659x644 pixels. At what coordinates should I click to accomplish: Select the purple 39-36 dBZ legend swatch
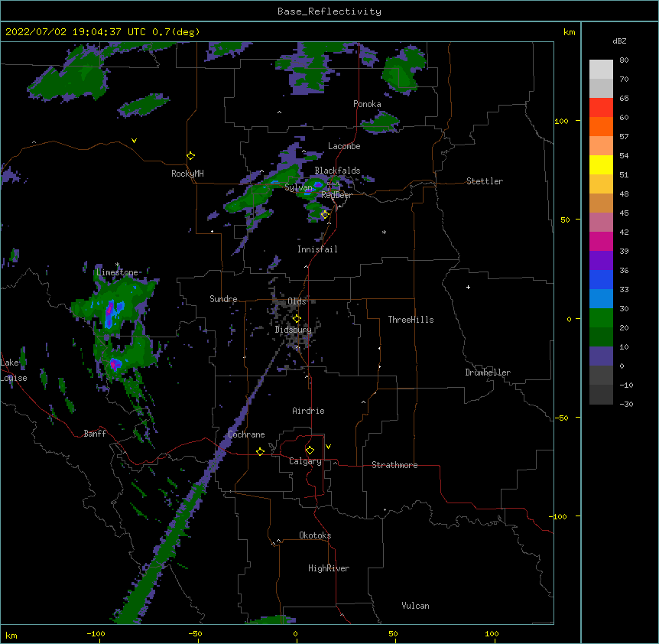pyautogui.click(x=601, y=261)
